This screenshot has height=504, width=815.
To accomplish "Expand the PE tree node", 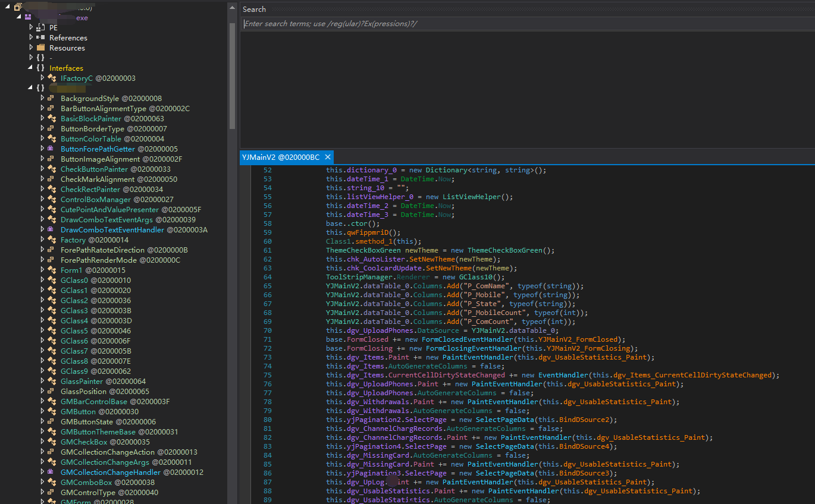I will 31,28.
